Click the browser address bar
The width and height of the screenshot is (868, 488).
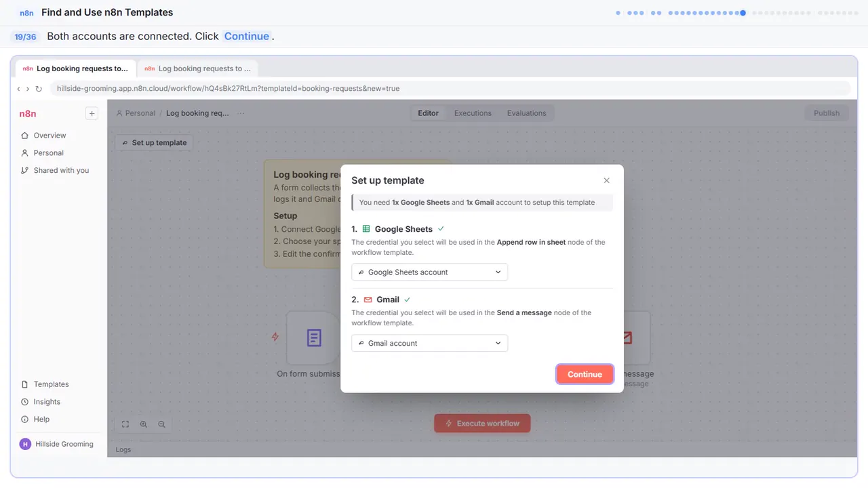point(451,89)
